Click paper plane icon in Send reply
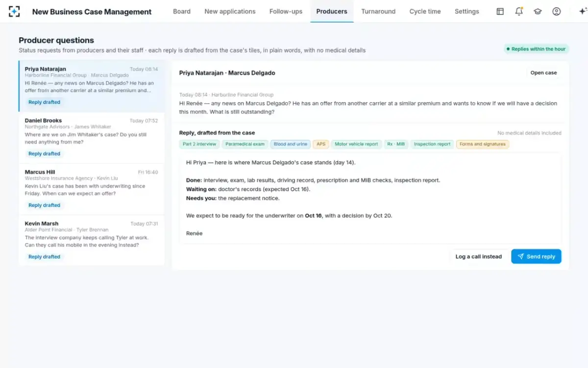The height and width of the screenshot is (368, 588). 520,256
